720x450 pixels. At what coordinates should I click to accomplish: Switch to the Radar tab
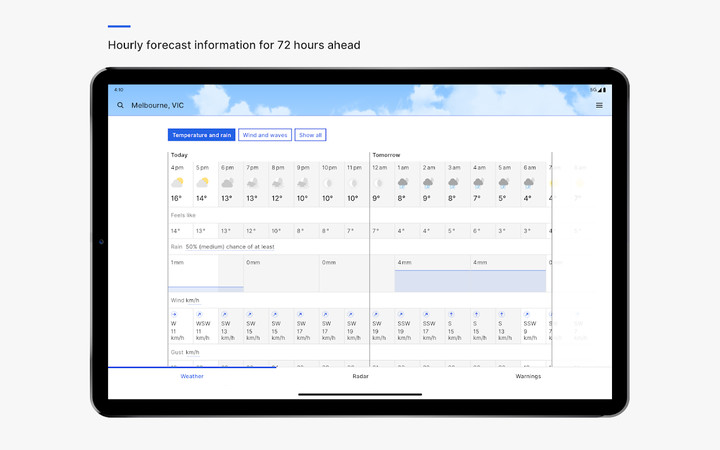pos(360,376)
